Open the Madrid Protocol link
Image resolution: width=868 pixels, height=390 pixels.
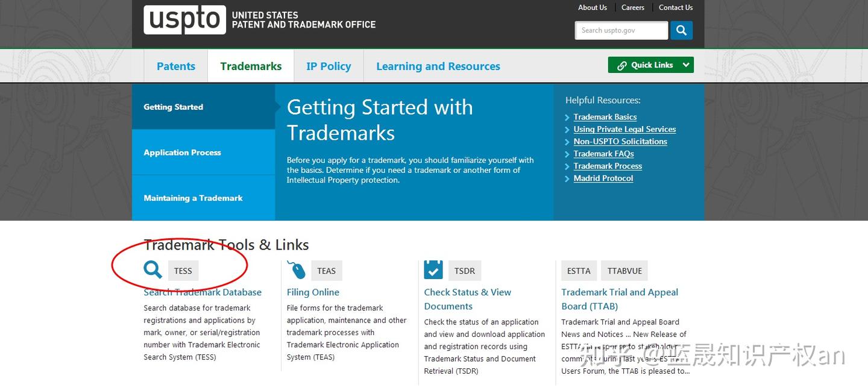(603, 178)
